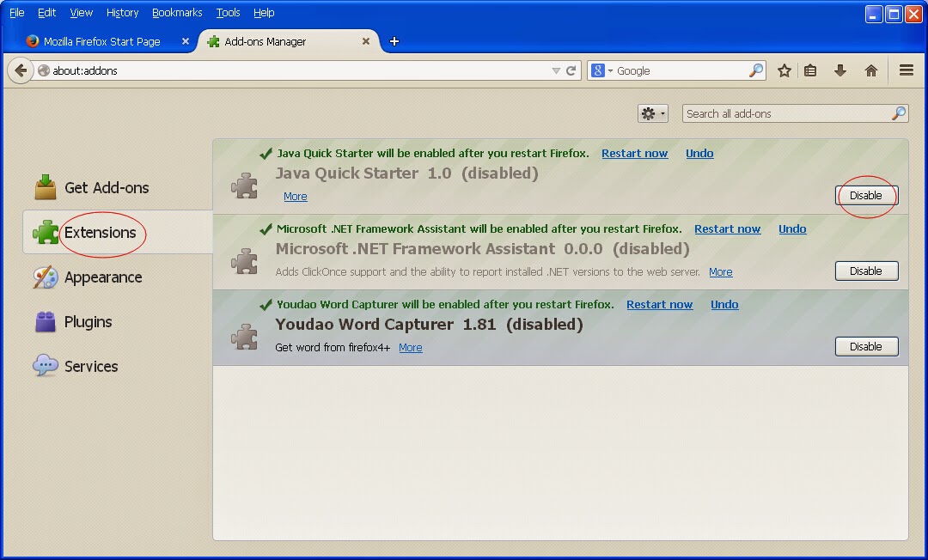
Task: Open the File menu
Action: pyautogui.click(x=17, y=12)
